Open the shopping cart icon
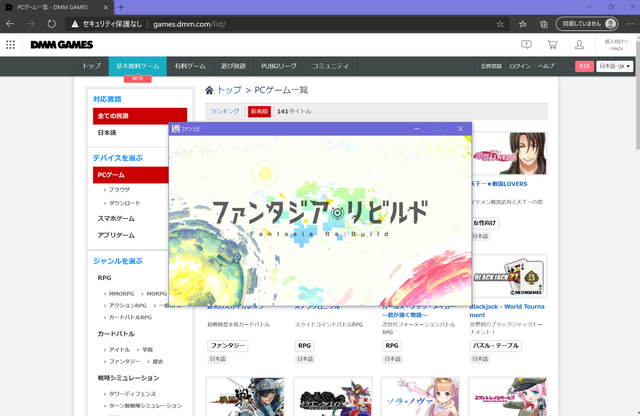 pos(552,44)
